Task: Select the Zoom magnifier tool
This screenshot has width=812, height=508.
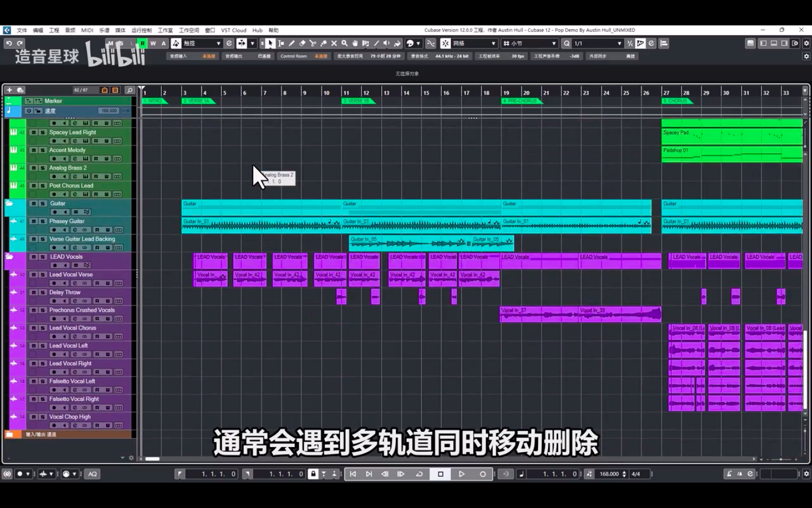Action: tap(345, 43)
